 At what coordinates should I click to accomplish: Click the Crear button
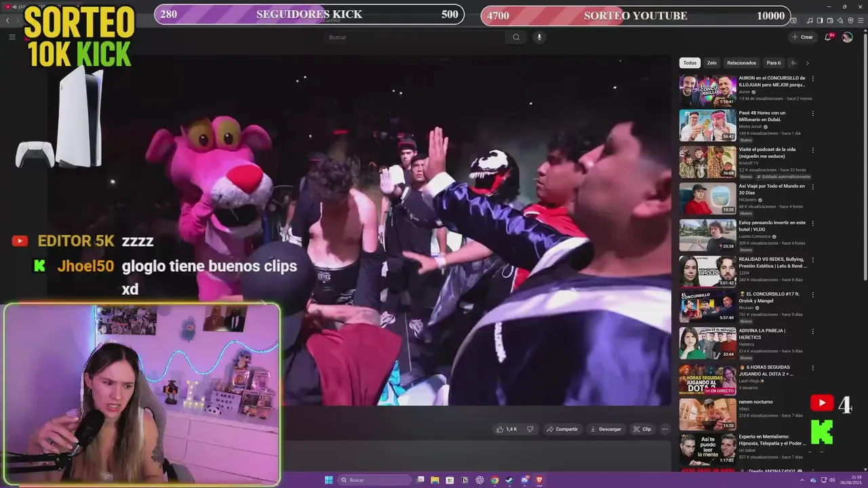click(802, 37)
